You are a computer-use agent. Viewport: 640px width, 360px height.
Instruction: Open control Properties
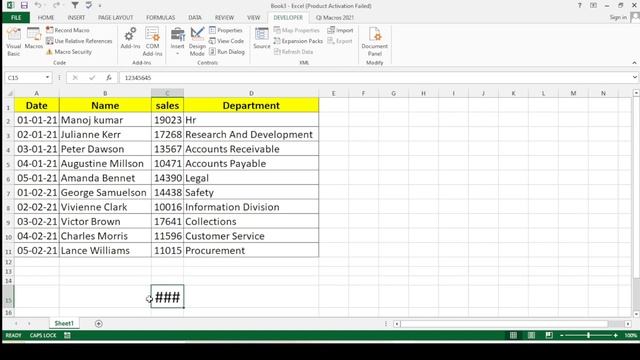[x=226, y=30]
